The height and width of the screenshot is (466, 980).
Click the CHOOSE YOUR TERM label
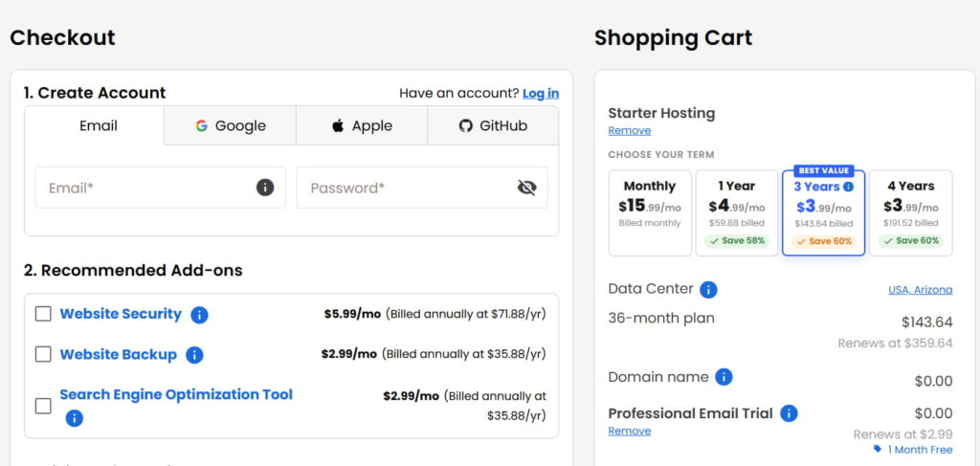[x=661, y=154]
